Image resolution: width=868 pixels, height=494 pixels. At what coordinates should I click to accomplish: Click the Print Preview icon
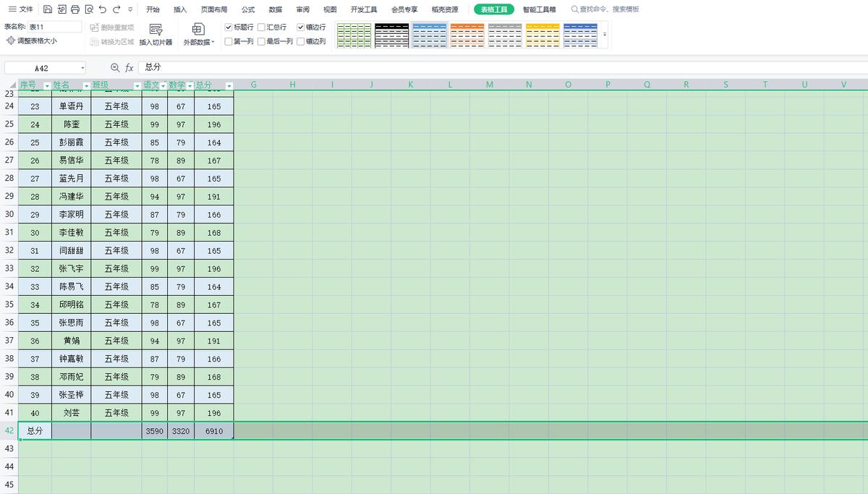tap(89, 9)
